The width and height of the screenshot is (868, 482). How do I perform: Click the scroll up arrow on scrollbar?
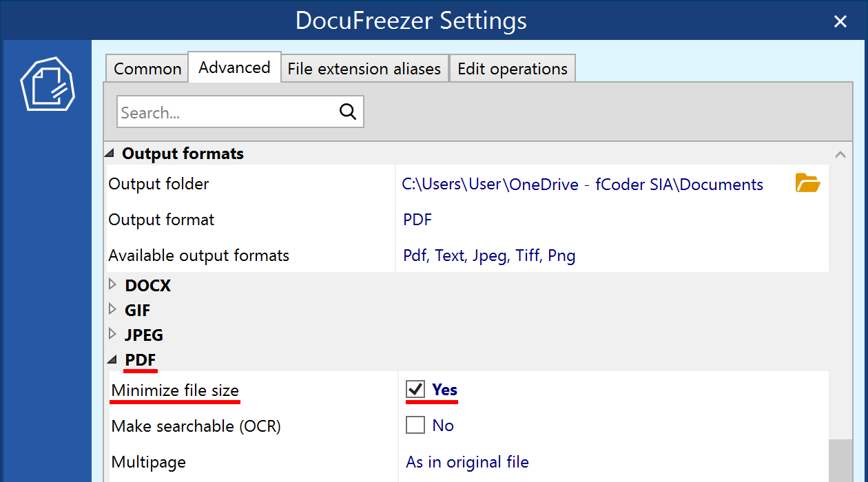[840, 154]
